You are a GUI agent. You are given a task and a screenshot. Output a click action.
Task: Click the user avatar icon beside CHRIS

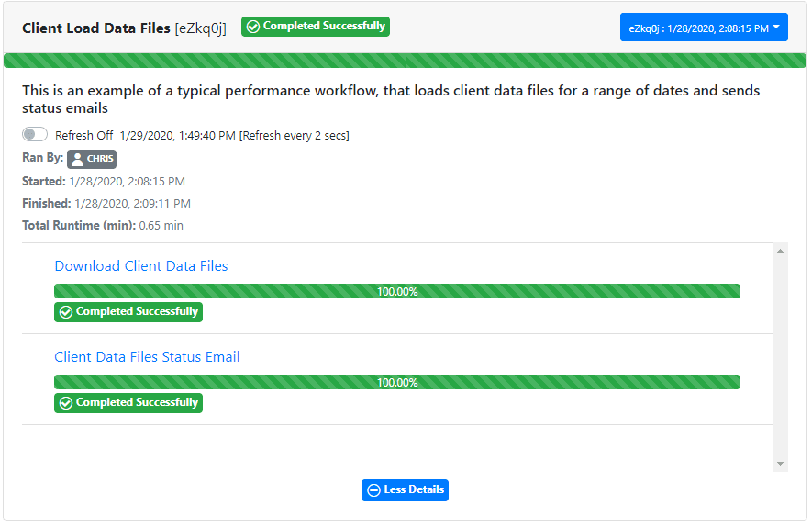pyautogui.click(x=77, y=159)
